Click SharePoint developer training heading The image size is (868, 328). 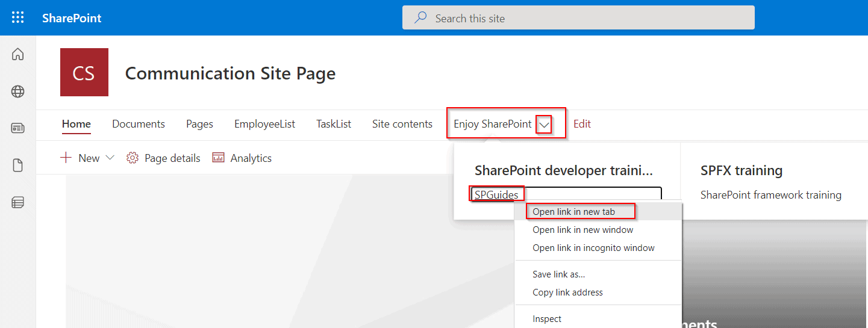(x=564, y=170)
